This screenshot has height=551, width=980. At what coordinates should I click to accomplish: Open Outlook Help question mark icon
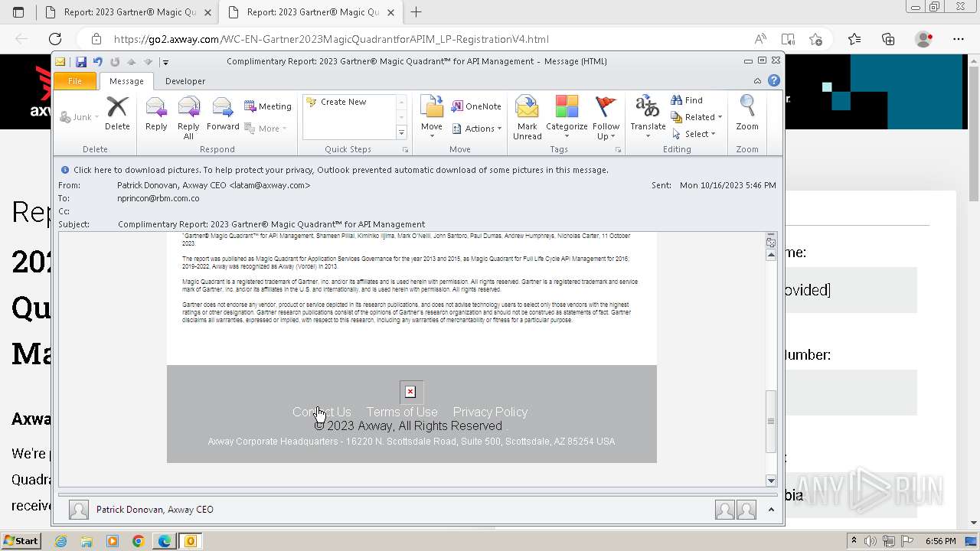[x=774, y=80]
